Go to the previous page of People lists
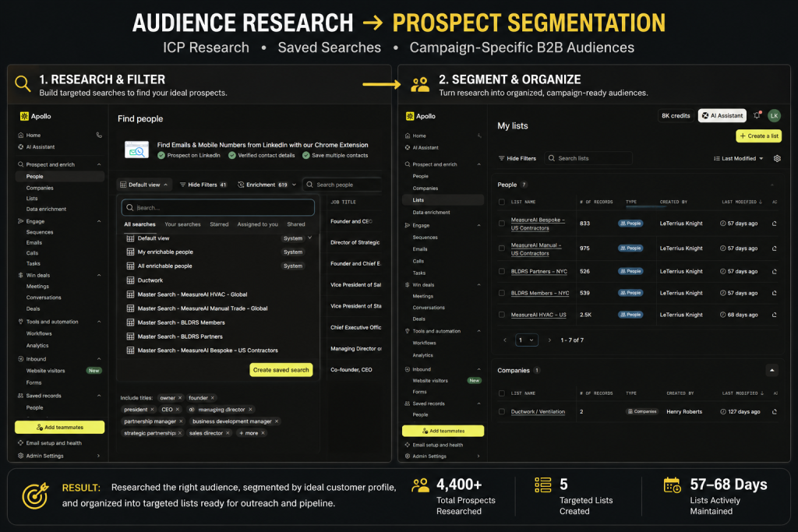The width and height of the screenshot is (798, 532). click(505, 340)
